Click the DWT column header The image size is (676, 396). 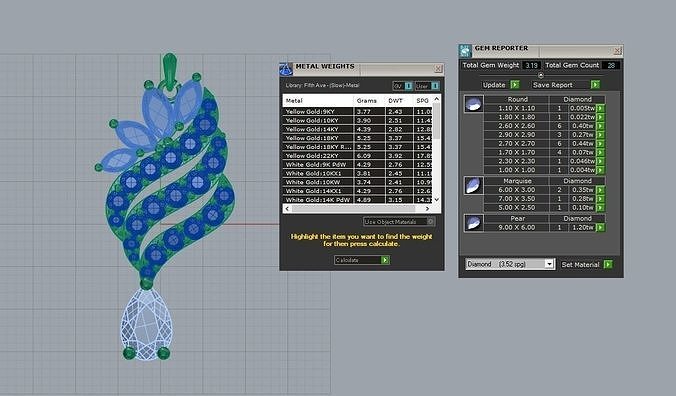point(399,100)
